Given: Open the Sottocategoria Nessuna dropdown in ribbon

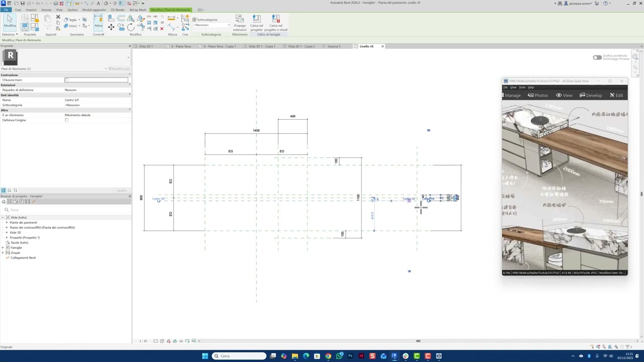Looking at the screenshot, I should [211, 25].
